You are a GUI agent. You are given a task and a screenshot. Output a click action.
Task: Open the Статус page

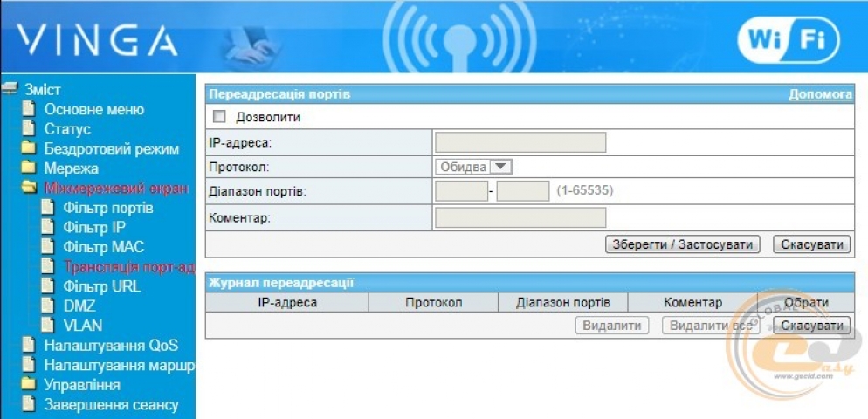[x=67, y=129]
